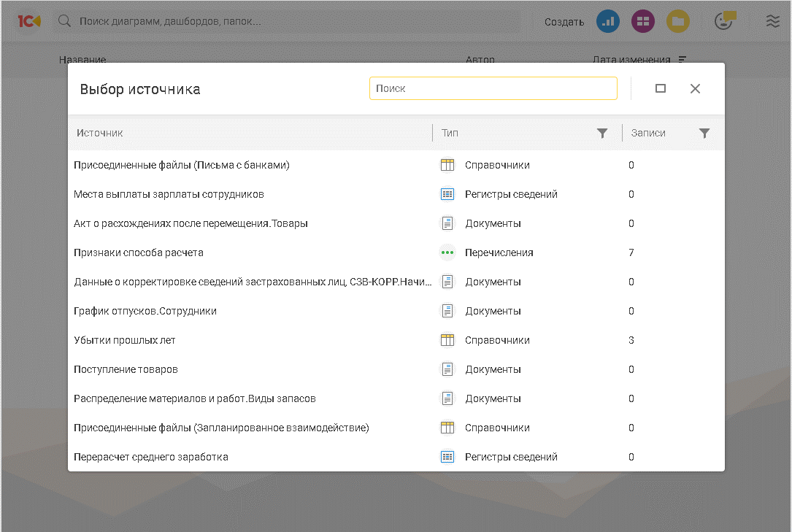Select source Признаки способа расчета
The width and height of the screenshot is (792, 532).
click(139, 252)
